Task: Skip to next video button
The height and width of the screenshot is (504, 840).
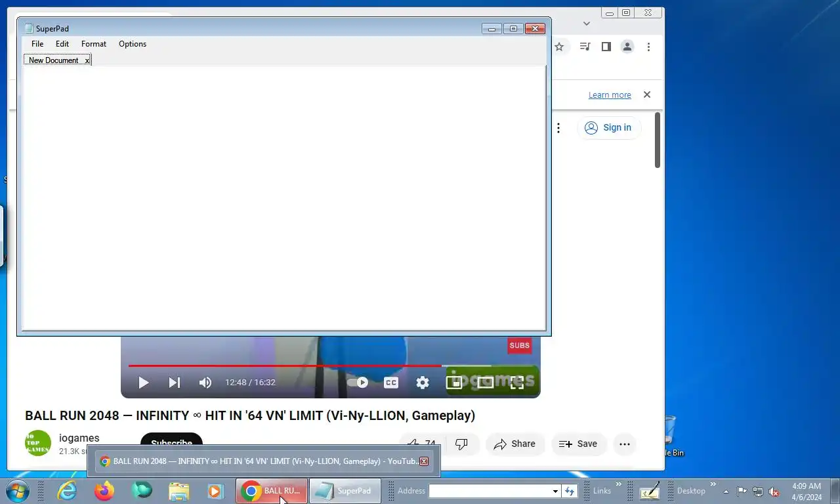Action: click(x=174, y=383)
